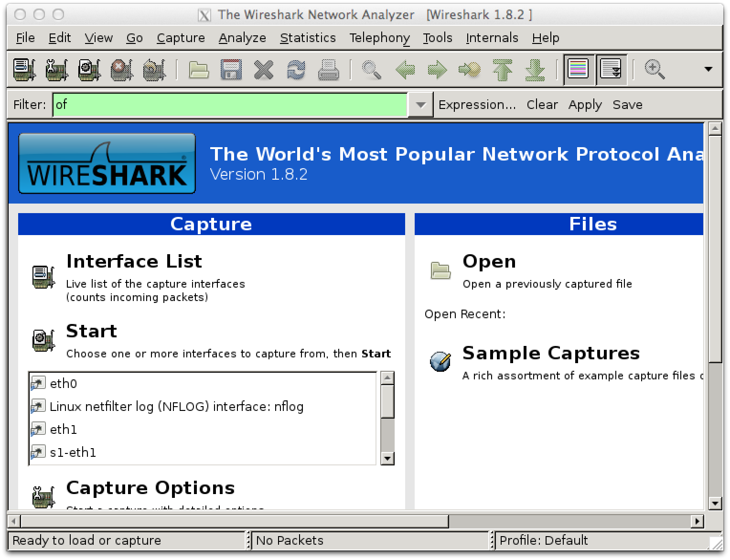Image resolution: width=730 pixels, height=560 pixels.
Task: Select eth1 interface
Action: 203,430
